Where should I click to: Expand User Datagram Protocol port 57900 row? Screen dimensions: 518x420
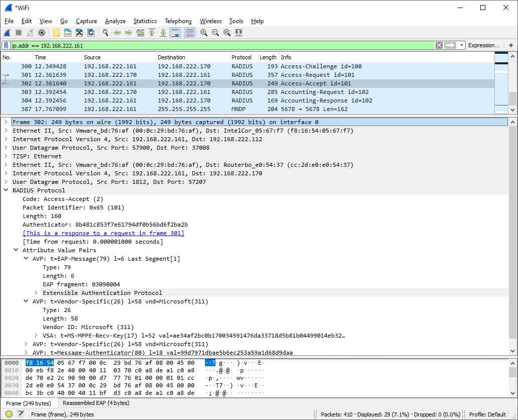pyautogui.click(x=6, y=148)
